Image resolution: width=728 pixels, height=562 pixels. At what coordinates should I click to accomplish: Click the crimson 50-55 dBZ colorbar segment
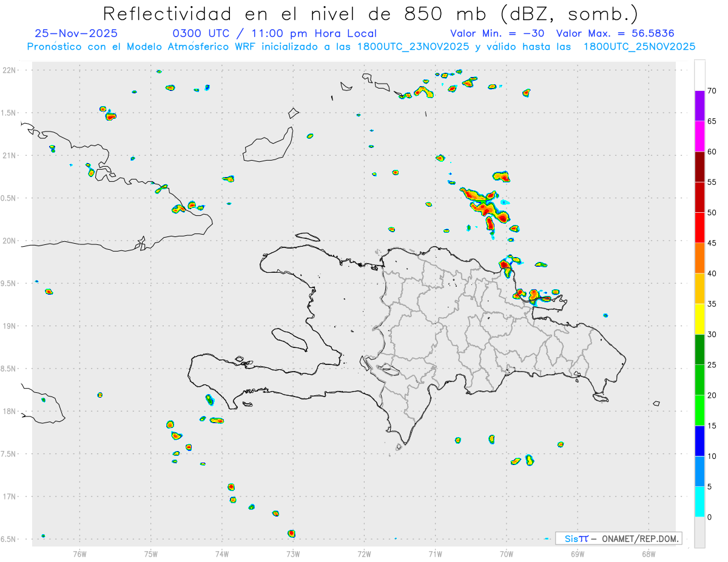click(x=699, y=197)
